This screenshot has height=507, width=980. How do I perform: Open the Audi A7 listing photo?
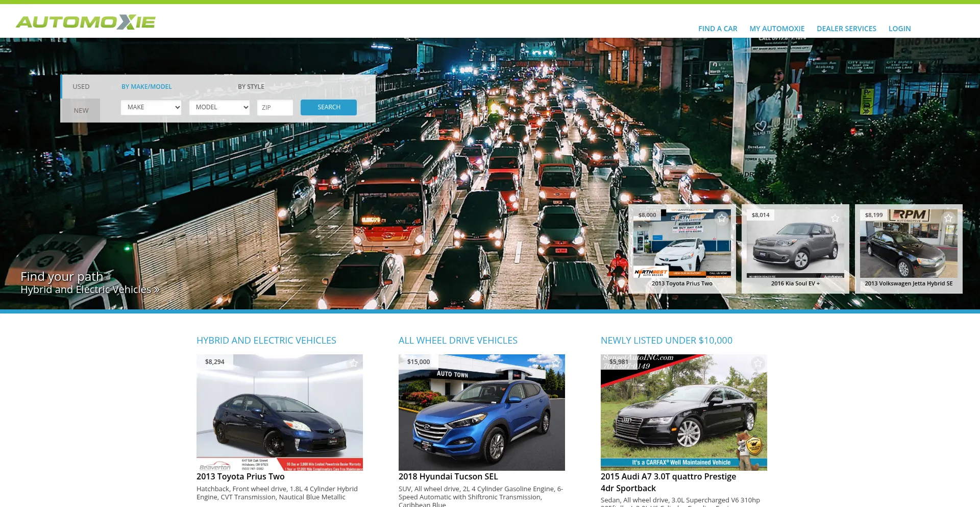click(x=684, y=413)
